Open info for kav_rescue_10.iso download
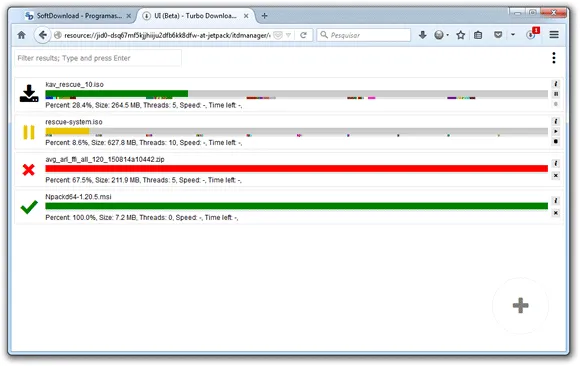This screenshot has height=366, width=580. [555, 84]
